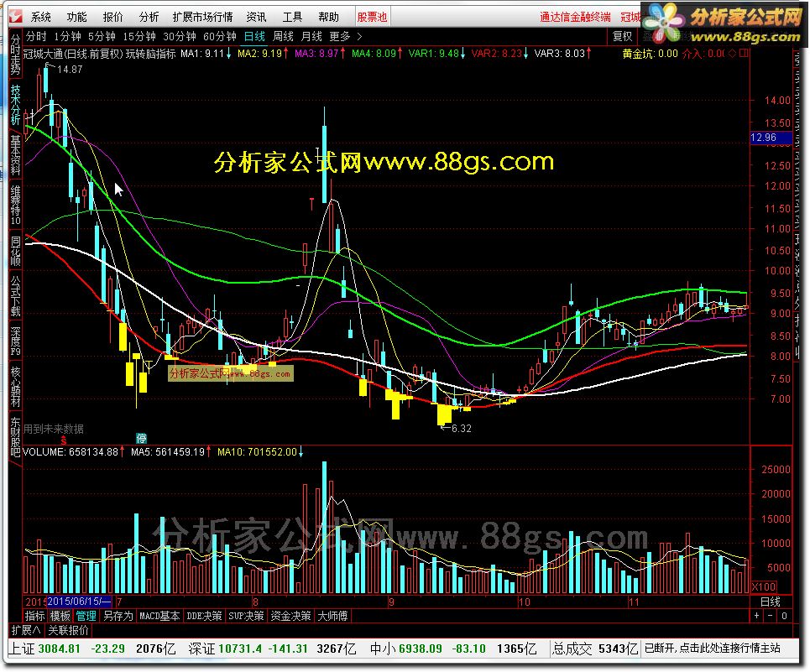
Task: Click the 通达信金融终端 title text
Action: click(575, 17)
